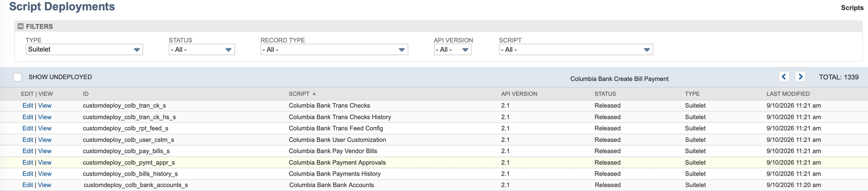Sort by Last Modified column header
Image resolution: width=868 pixels, height=191 pixels.
click(788, 94)
